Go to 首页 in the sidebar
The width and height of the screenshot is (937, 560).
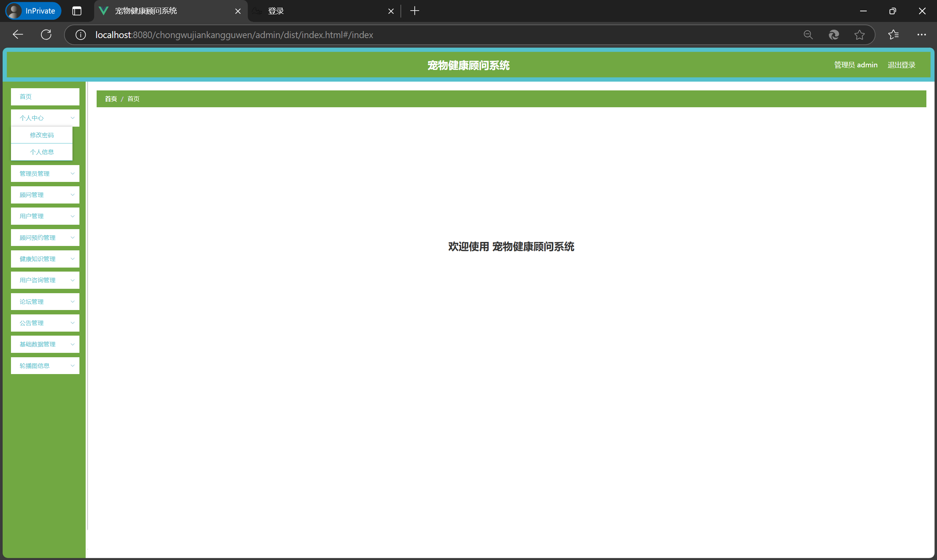click(x=45, y=97)
